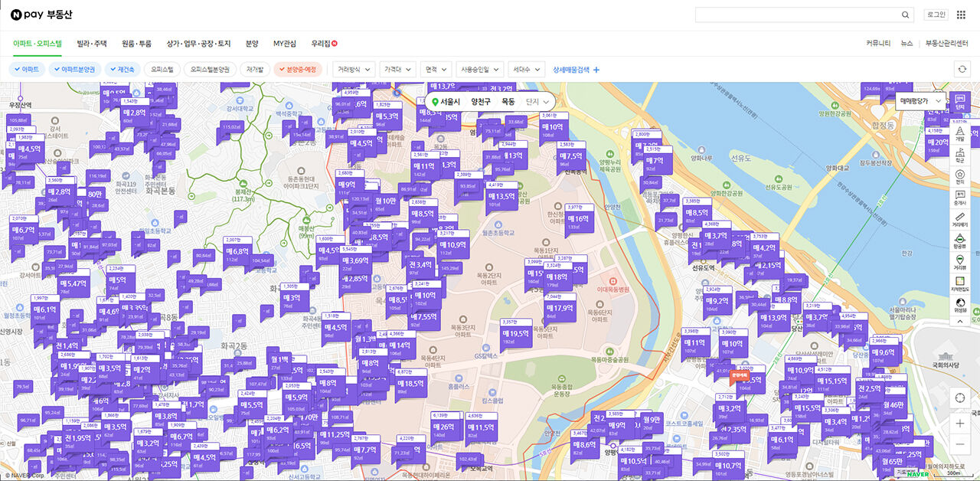The width and height of the screenshot is (980, 481).
Task: Toggle the 아파트분양권 filter chip
Action: coord(75,69)
